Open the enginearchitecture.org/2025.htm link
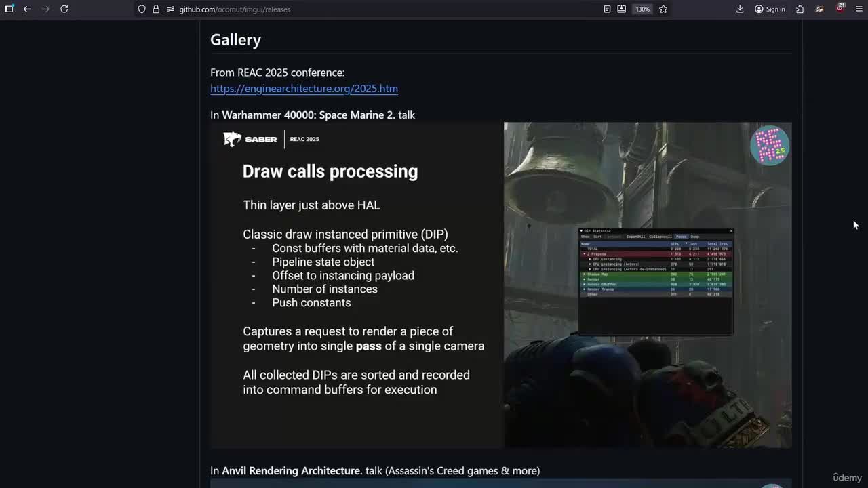Screen dimensions: 868x488 pos(304,89)
